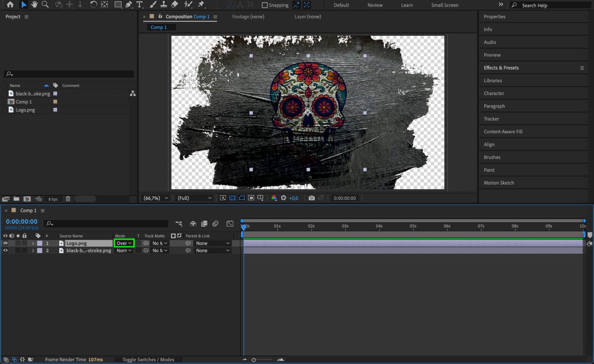The width and height of the screenshot is (594, 364).
Task: Take snapshot with camera icon
Action: pos(311,198)
